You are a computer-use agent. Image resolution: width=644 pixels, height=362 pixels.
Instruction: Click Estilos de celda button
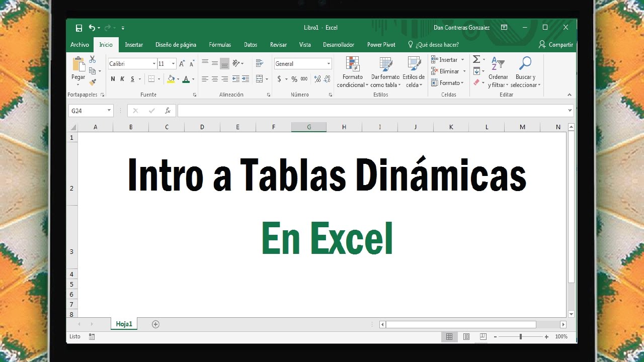point(414,72)
